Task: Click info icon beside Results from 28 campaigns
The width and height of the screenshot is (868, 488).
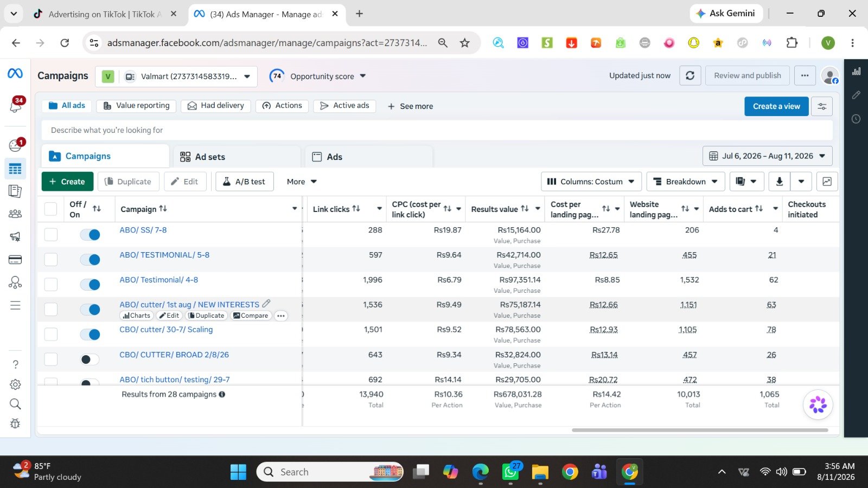Action: [x=222, y=394]
